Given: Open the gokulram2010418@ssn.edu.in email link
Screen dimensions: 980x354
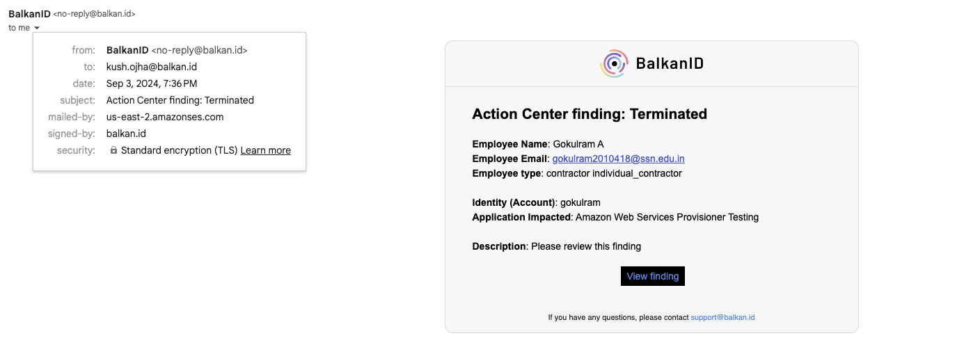Looking at the screenshot, I should pos(618,159).
